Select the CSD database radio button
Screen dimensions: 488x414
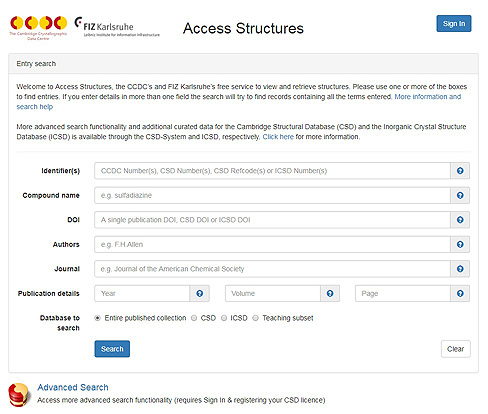[194, 318]
